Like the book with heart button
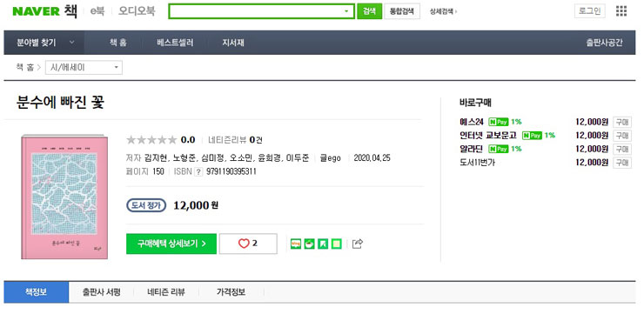The height and width of the screenshot is (314, 644). click(248, 244)
